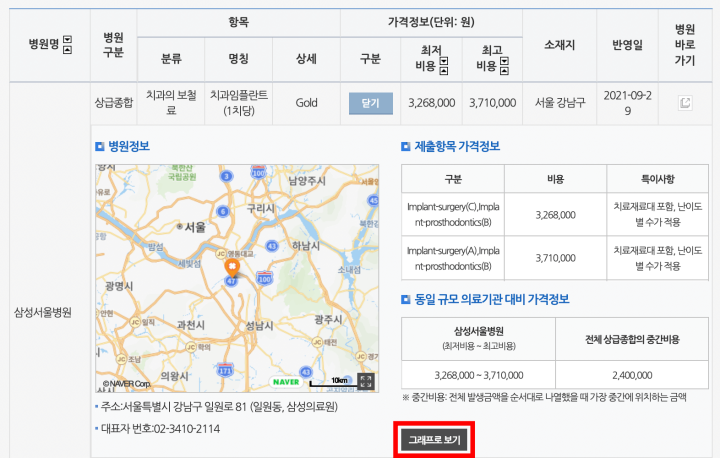Click the 서울 label on the map
Image resolution: width=720 pixels, height=458 pixels.
point(195,227)
